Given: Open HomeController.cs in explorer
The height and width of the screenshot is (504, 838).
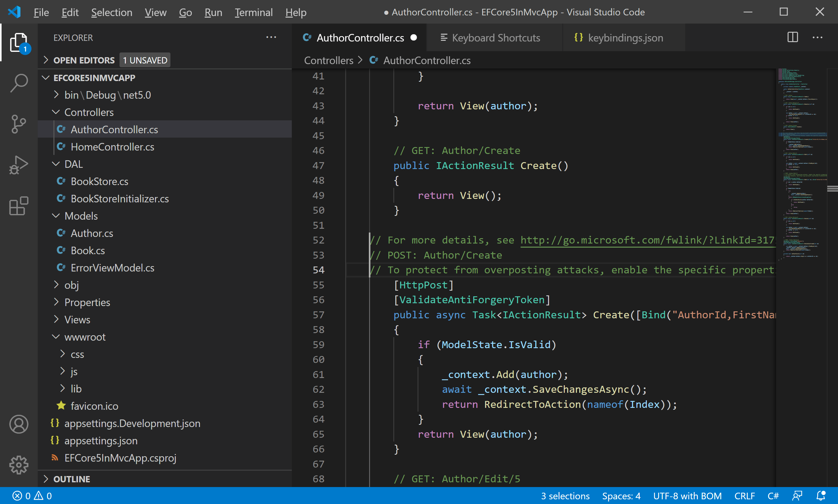Looking at the screenshot, I should click(165, 147).
